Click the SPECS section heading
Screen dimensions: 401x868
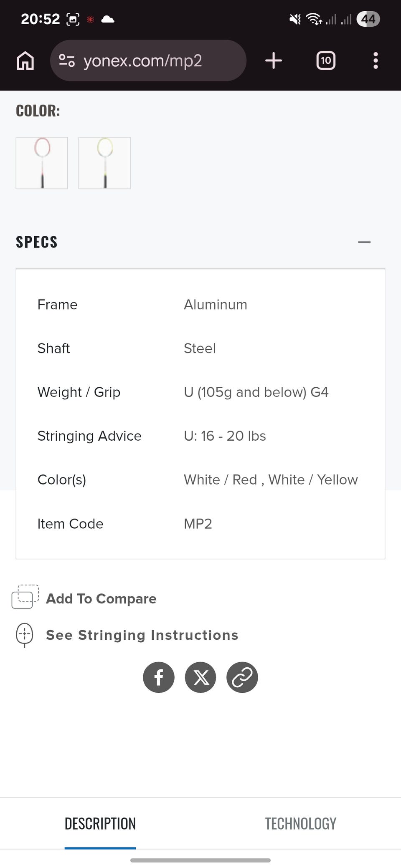pos(37,242)
